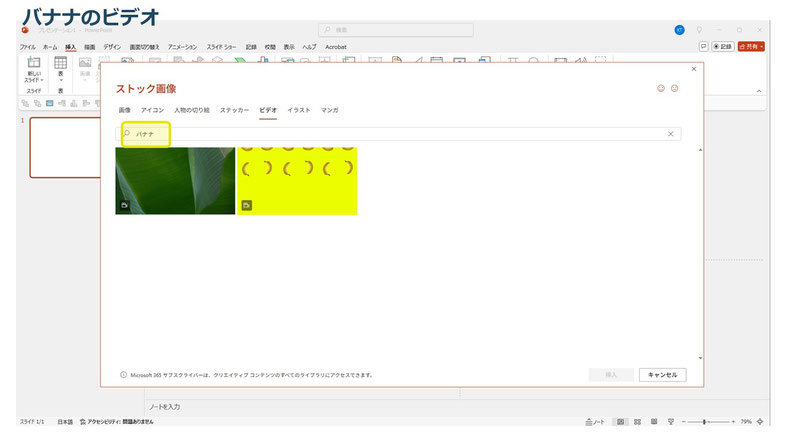The width and height of the screenshot is (785, 442).
Task: Open the 校閲 ribbon tab
Action: [x=270, y=47]
